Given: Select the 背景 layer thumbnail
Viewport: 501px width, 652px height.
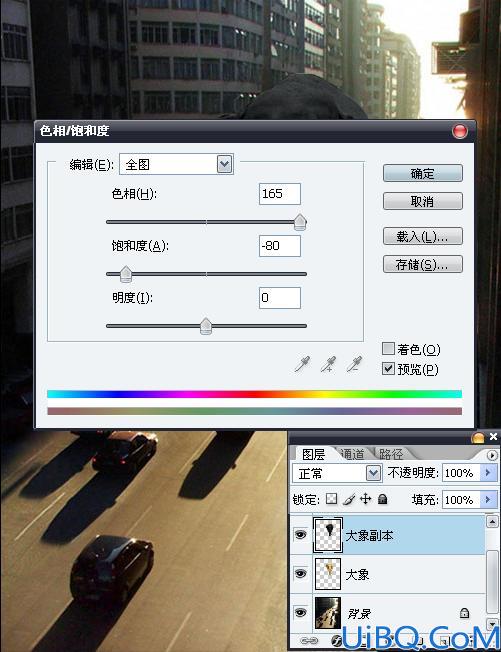Looking at the screenshot, I should pyautogui.click(x=328, y=612).
